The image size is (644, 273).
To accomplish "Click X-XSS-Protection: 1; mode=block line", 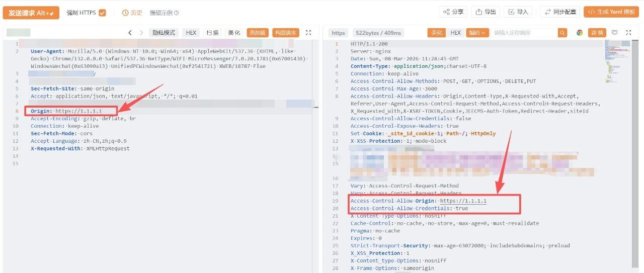I will pyautogui.click(x=398, y=141).
